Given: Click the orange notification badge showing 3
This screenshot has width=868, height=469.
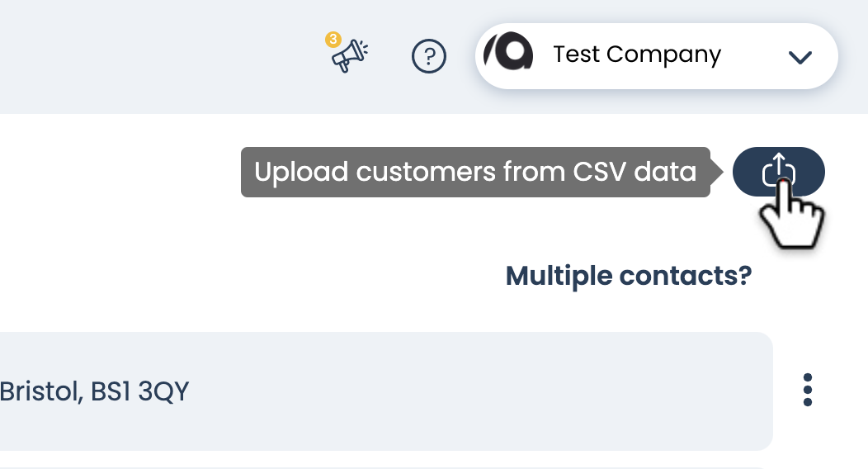Looking at the screenshot, I should pos(333,39).
